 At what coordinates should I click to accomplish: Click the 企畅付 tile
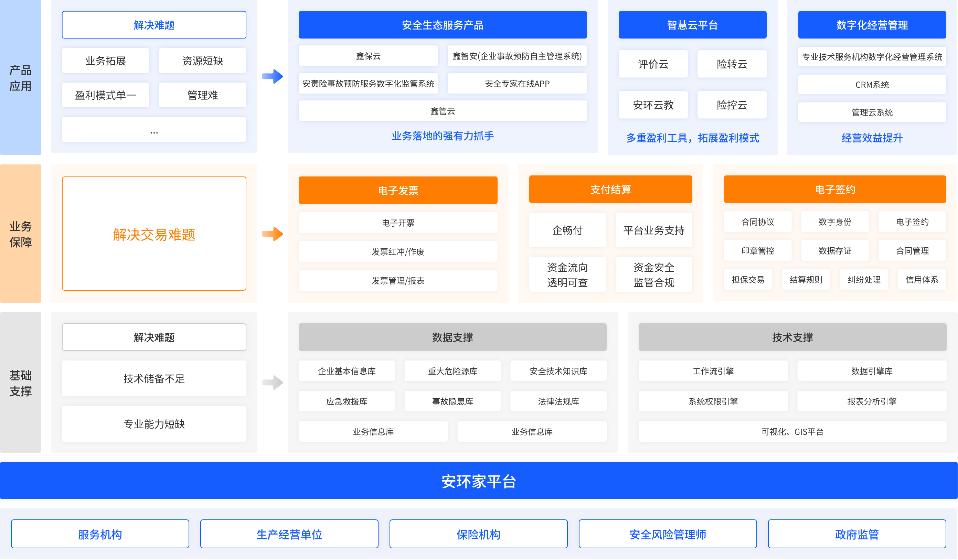click(567, 230)
